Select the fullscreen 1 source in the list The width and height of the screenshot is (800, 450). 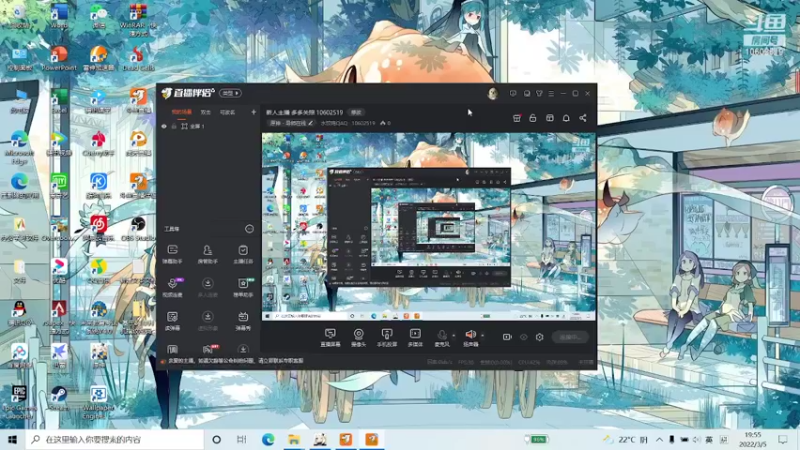click(x=208, y=126)
